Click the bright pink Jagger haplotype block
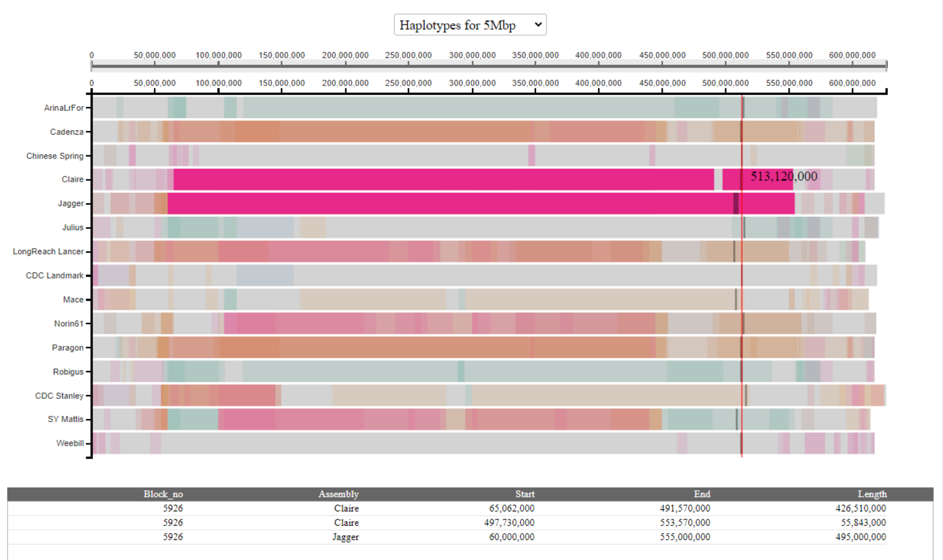 tap(481, 203)
